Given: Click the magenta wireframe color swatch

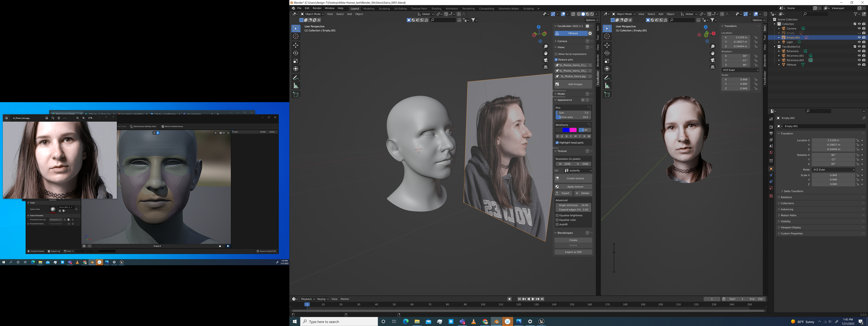Looking at the screenshot, I should (x=573, y=130).
